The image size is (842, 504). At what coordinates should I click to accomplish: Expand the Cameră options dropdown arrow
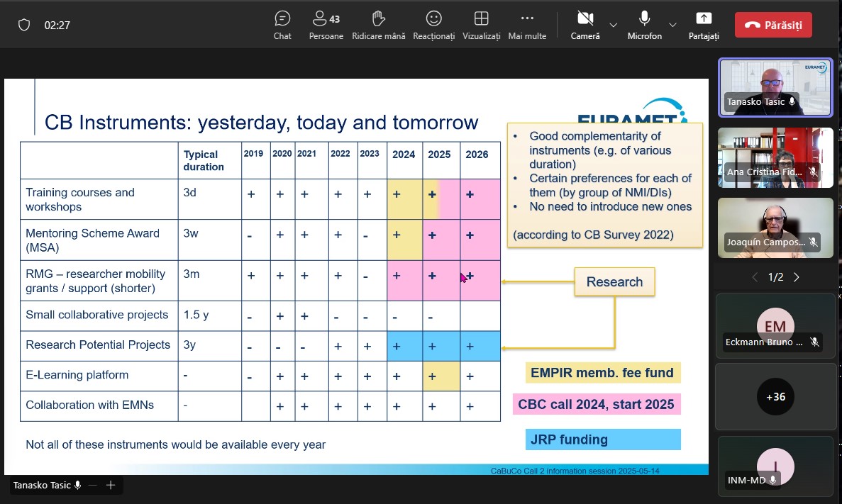[x=614, y=25]
